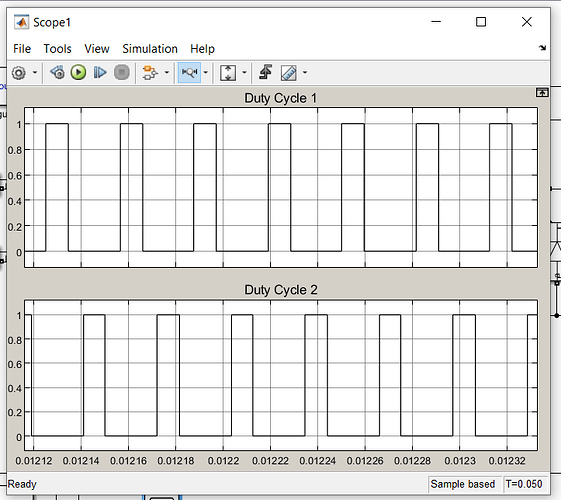
Task: Expand measurements dropdown arrow
Action: click(305, 73)
